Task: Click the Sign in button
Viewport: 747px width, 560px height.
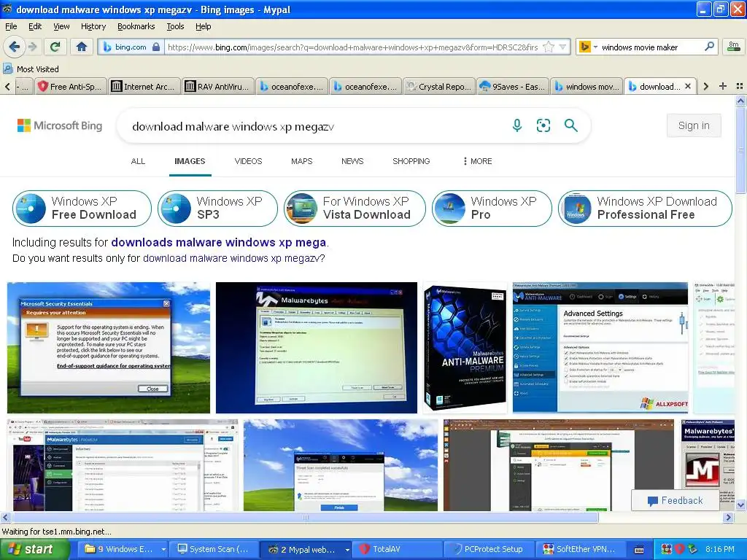Action: tap(694, 125)
